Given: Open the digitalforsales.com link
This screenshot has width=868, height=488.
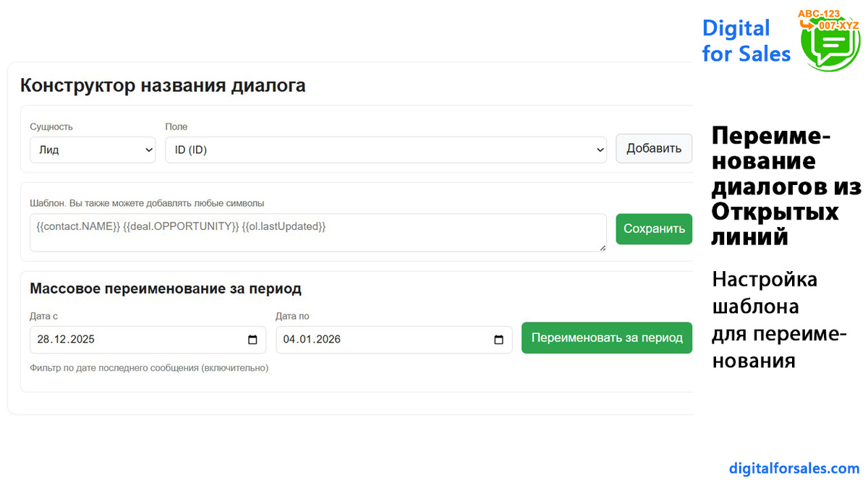Looking at the screenshot, I should pyautogui.click(x=794, y=468).
